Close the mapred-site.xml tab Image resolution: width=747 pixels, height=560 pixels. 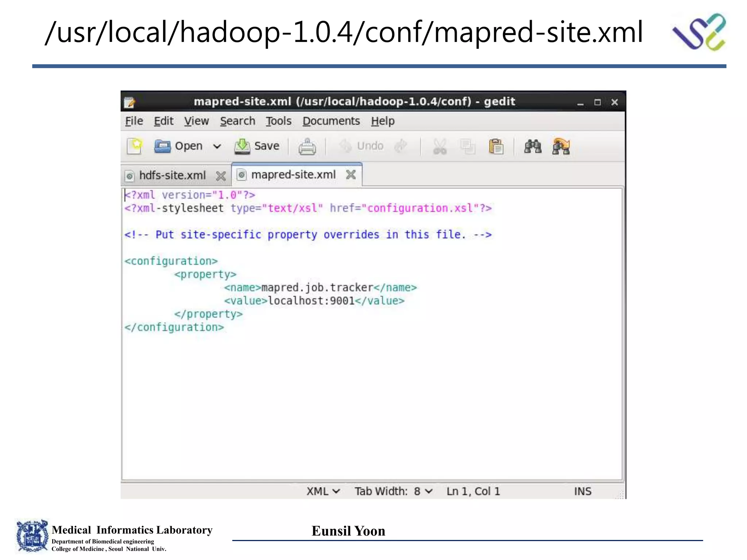coord(351,175)
